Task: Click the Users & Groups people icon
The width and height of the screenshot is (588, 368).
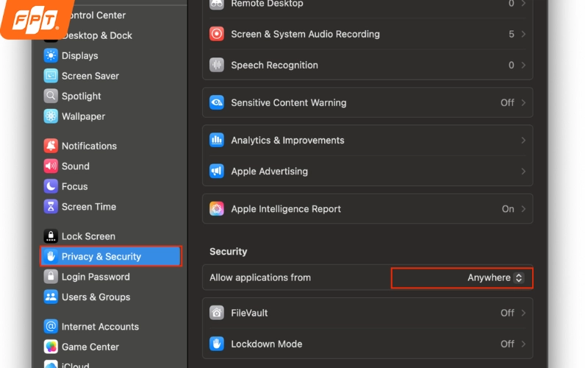Action: pyautogui.click(x=51, y=297)
